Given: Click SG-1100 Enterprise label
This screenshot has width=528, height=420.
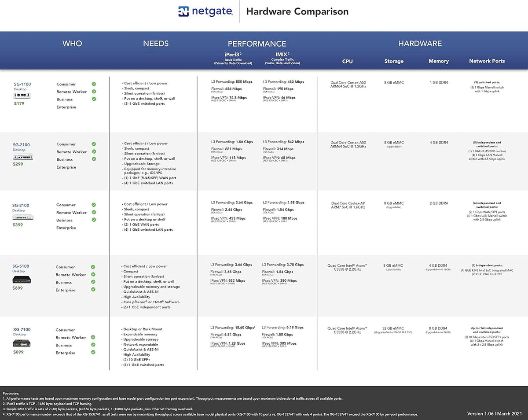Looking at the screenshot, I should coord(66,107).
